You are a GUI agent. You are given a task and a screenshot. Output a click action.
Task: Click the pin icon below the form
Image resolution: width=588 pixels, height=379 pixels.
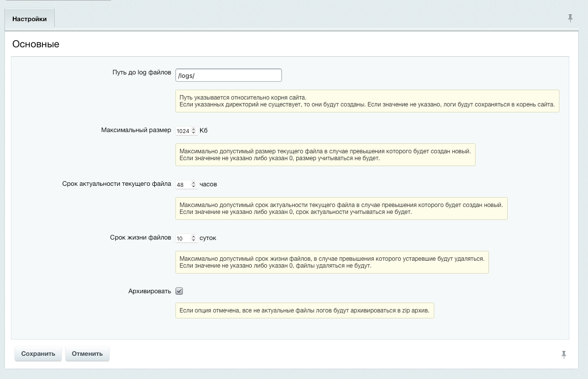563,354
